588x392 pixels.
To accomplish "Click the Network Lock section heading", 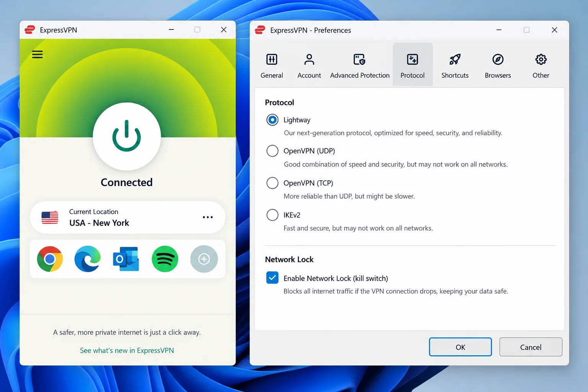I will click(x=289, y=260).
